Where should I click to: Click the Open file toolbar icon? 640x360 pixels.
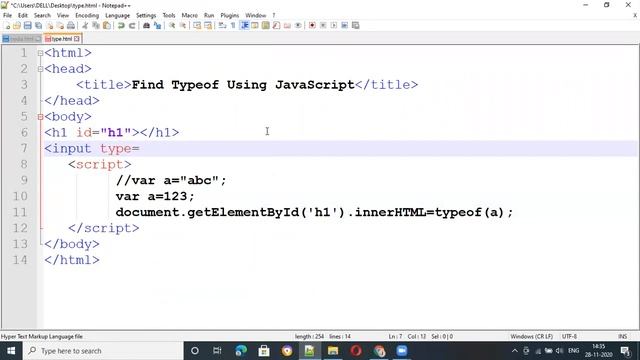tap(17, 26)
